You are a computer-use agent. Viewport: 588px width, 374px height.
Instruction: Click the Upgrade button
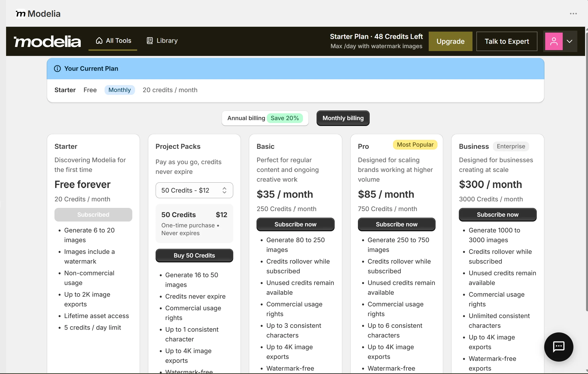tap(450, 41)
